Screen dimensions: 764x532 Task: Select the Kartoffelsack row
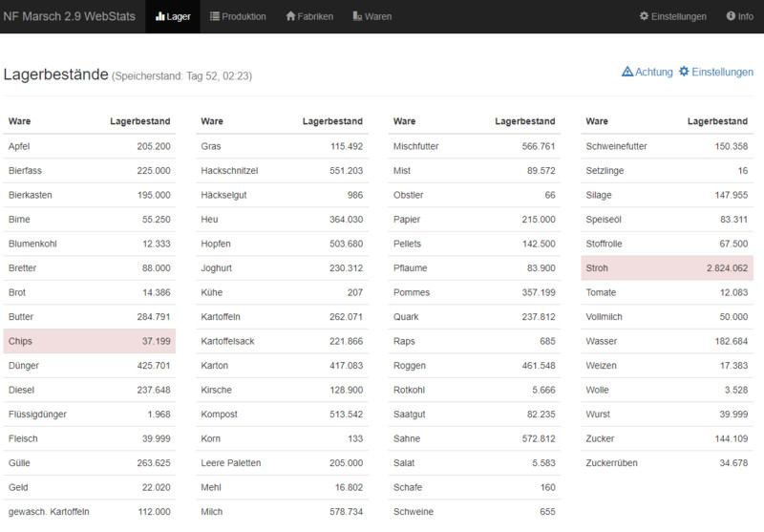click(x=282, y=341)
